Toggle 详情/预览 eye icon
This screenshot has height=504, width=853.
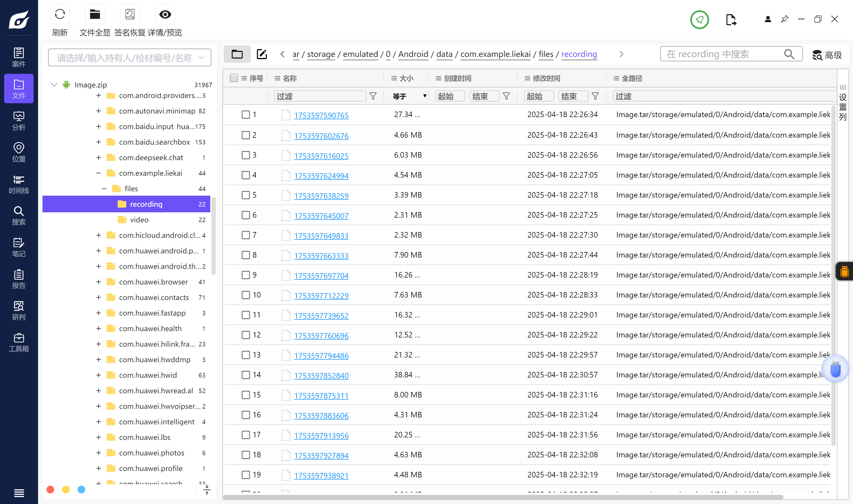coord(165,14)
